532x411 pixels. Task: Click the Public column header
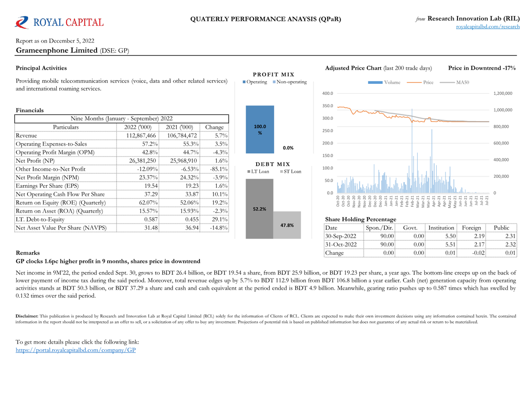[501, 228]
